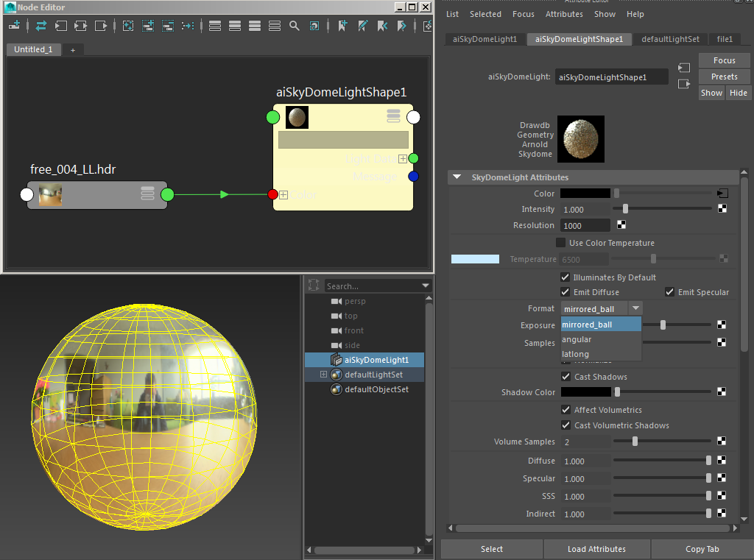Click the Resolution map checker button
The width and height of the screenshot is (754, 560).
click(x=621, y=225)
